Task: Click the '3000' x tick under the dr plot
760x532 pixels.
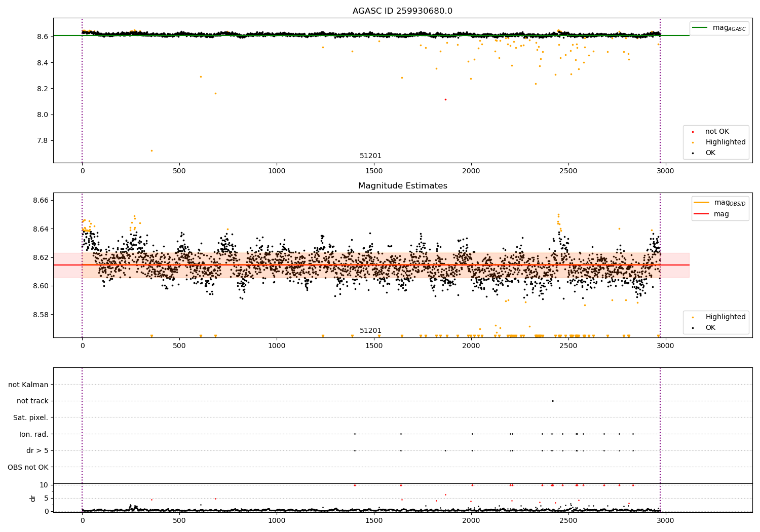Action: click(665, 521)
